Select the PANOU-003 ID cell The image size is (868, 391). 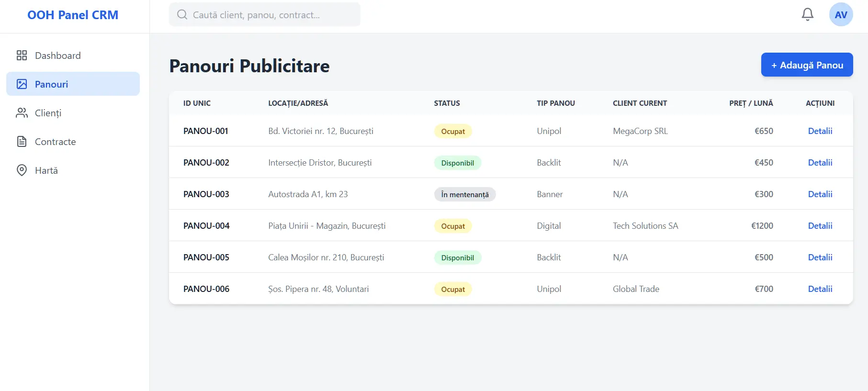(x=206, y=194)
